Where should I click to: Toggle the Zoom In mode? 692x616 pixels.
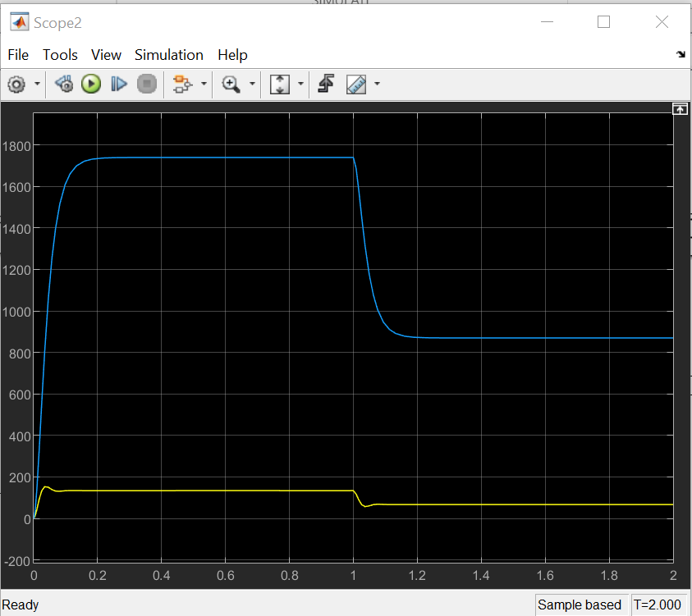click(231, 84)
